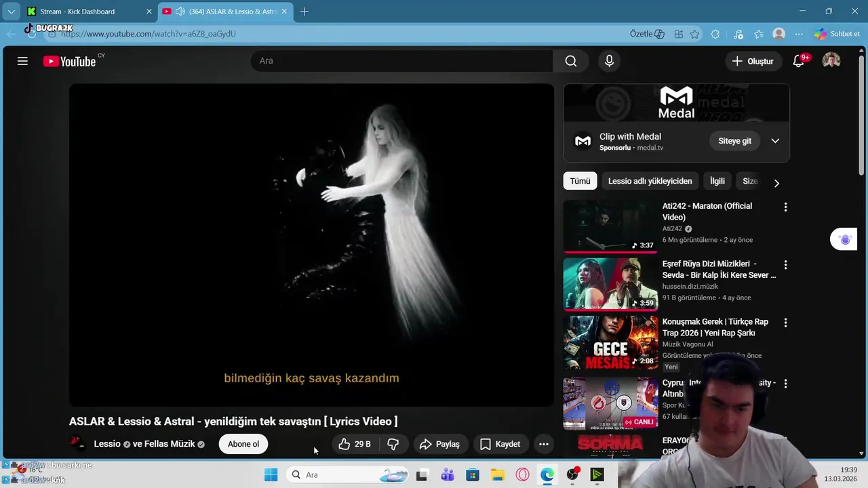
Task: Open browser extensions puzzle icon
Action: [715, 34]
